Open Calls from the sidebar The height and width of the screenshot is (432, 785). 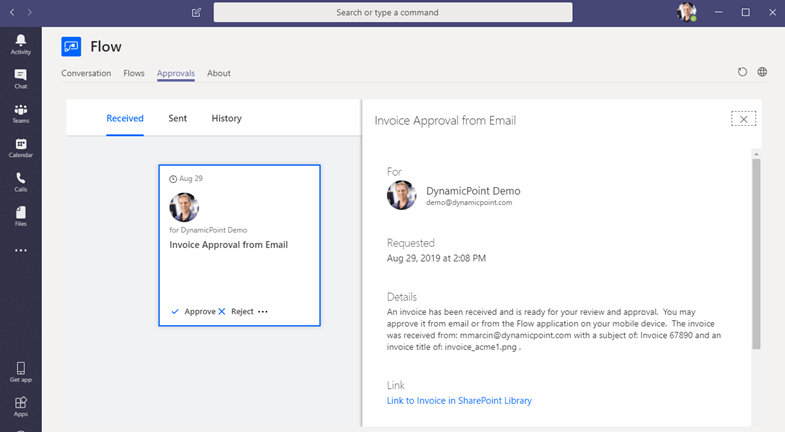pyautogui.click(x=21, y=182)
